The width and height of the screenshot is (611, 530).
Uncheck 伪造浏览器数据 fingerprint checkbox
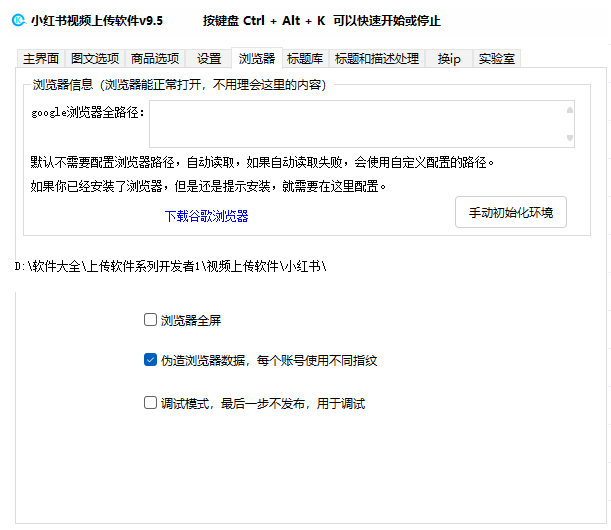150,360
